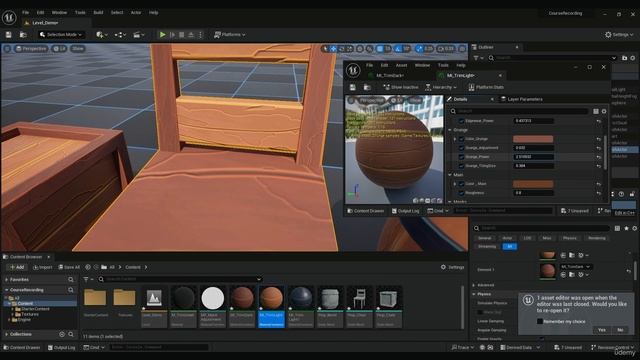Click the property matrix grid icon in material details

pos(596,111)
